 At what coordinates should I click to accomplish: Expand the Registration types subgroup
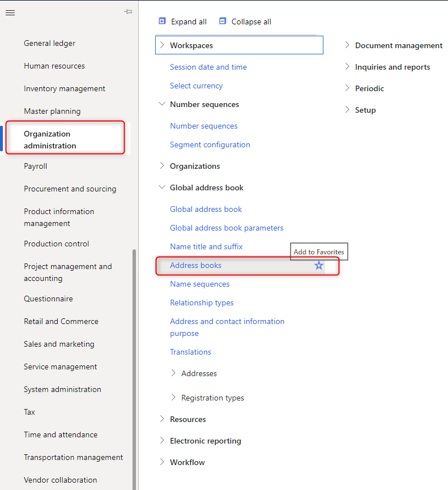(x=173, y=398)
